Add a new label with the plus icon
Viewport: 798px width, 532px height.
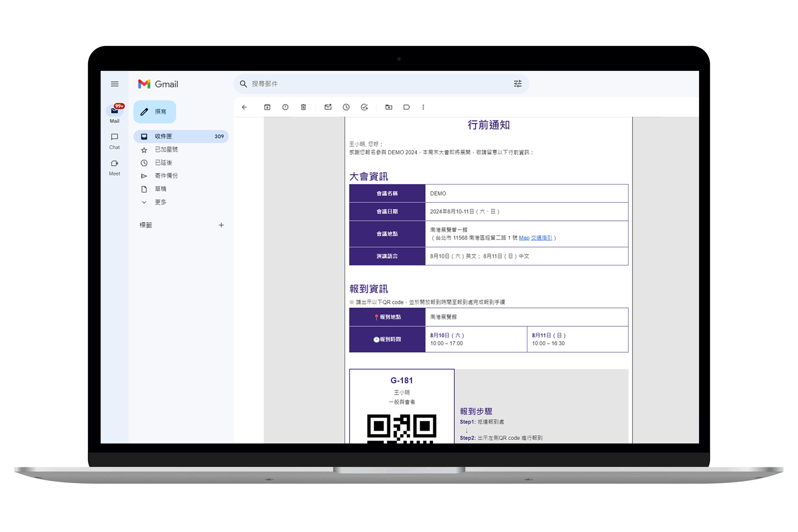click(x=221, y=225)
